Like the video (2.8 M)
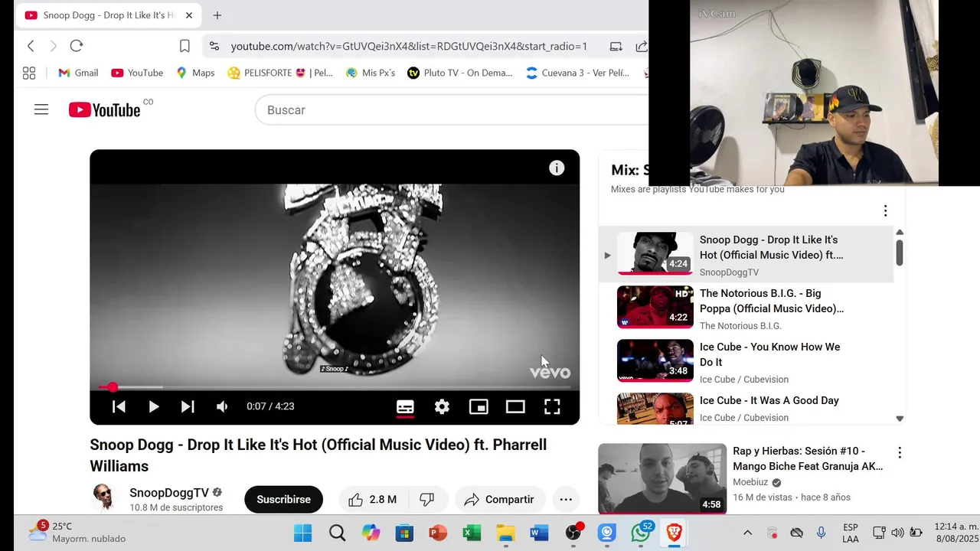 tap(372, 499)
